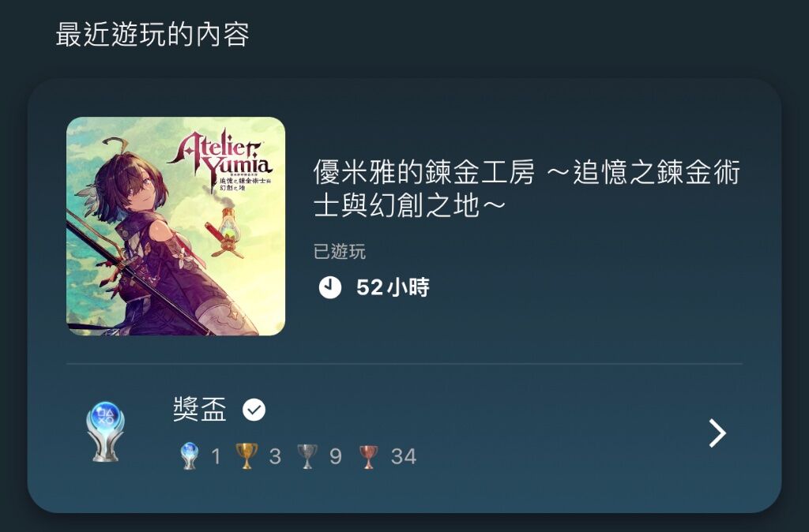Open the game title 優米雅的鍊金工房
This screenshot has height=532, width=809.
coord(424,172)
